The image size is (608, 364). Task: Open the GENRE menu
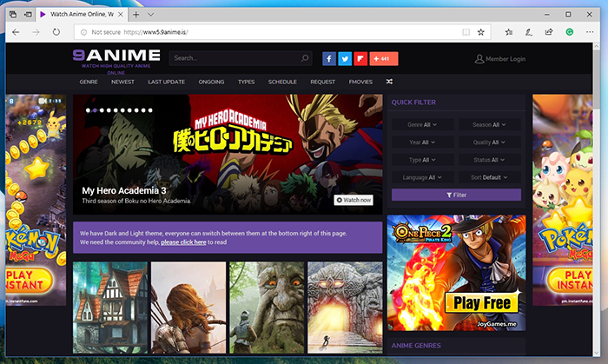tap(89, 82)
